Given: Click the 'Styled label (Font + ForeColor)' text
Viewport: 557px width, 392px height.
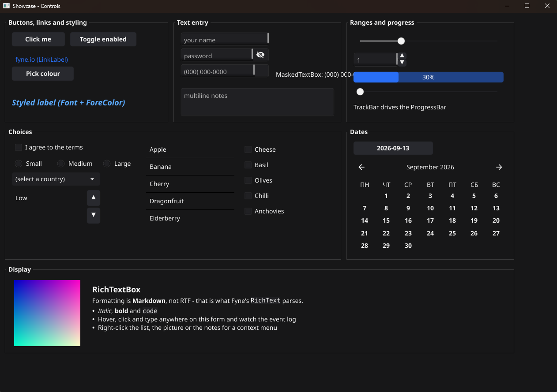Looking at the screenshot, I should point(68,102).
